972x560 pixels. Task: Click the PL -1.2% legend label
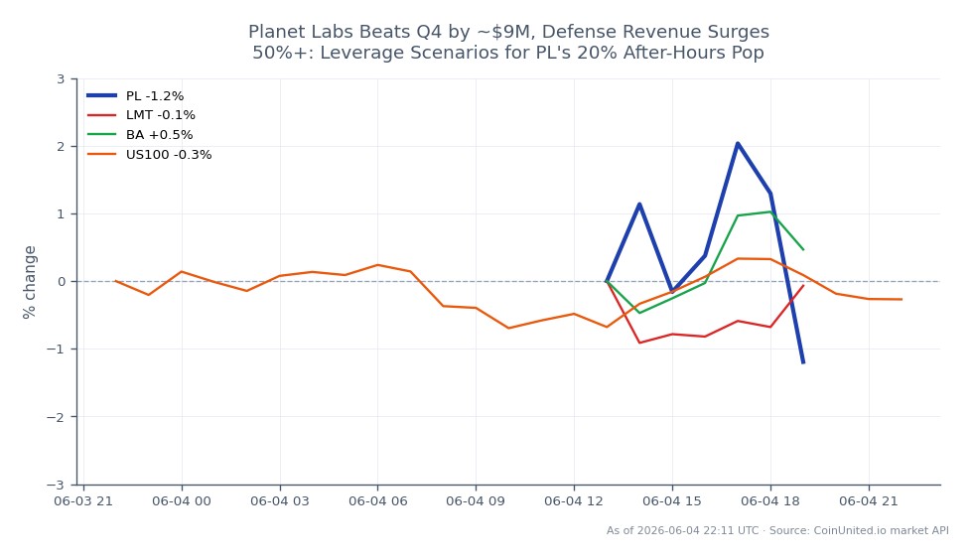click(155, 96)
